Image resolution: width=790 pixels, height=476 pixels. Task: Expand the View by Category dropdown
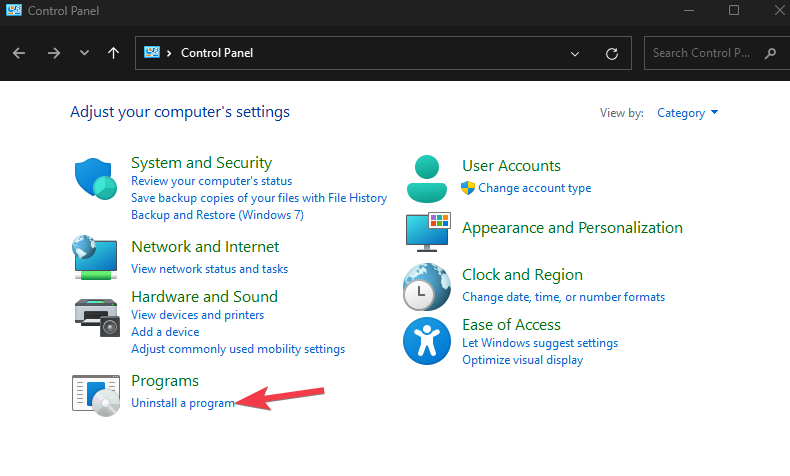[x=687, y=113]
